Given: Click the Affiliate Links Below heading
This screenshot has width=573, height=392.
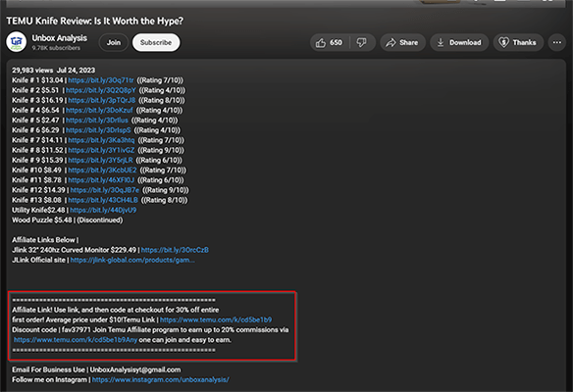Looking at the screenshot, I should (45, 240).
